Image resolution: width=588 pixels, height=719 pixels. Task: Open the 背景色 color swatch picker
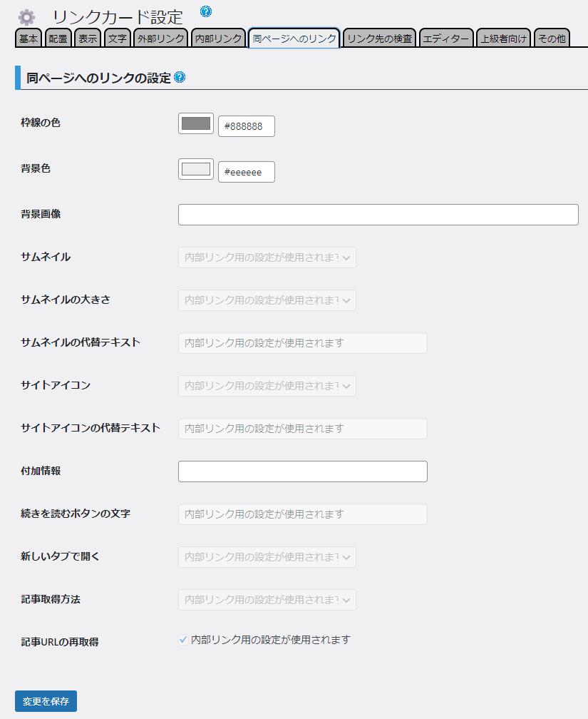click(x=196, y=169)
